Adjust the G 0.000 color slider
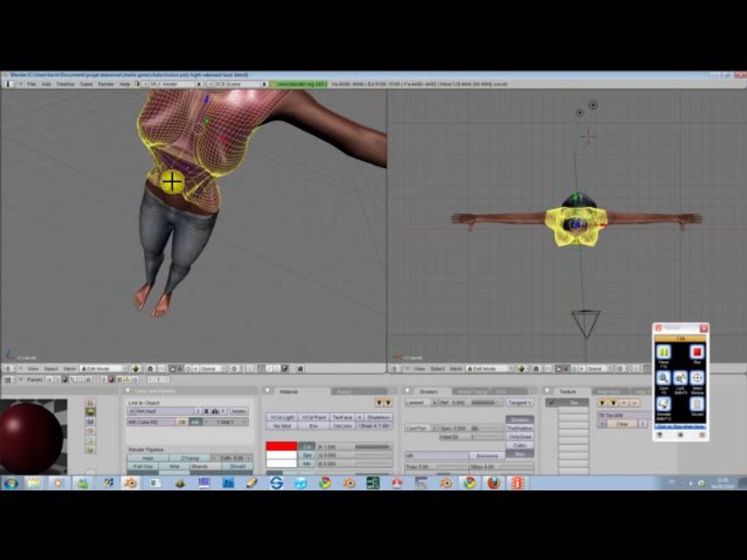Screen dimensions: 747x560 click(354, 455)
